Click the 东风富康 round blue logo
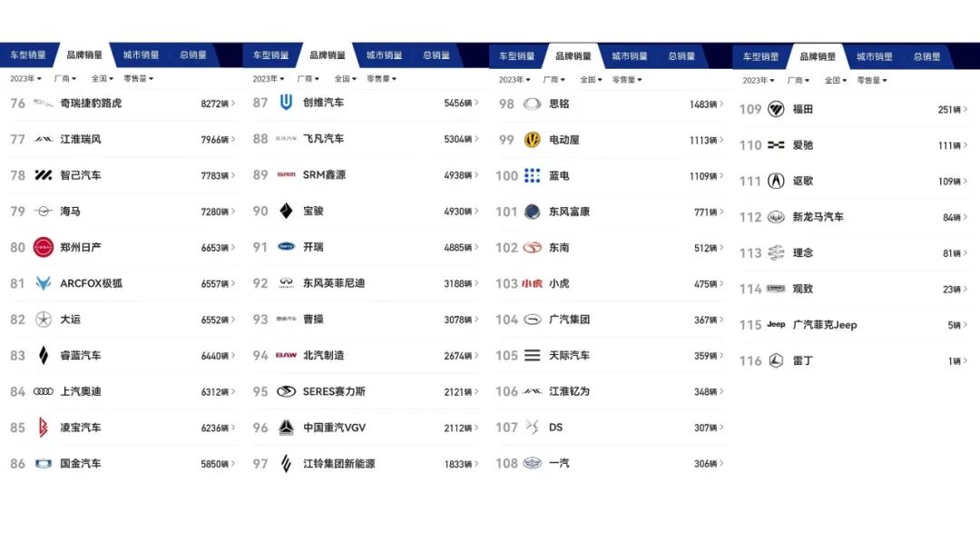The width and height of the screenshot is (980, 552). click(532, 212)
